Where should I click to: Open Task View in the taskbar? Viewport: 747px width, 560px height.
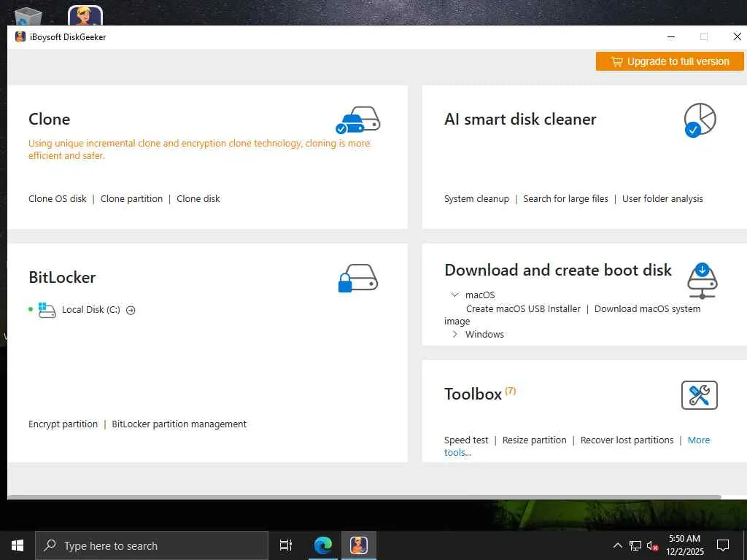click(x=285, y=545)
